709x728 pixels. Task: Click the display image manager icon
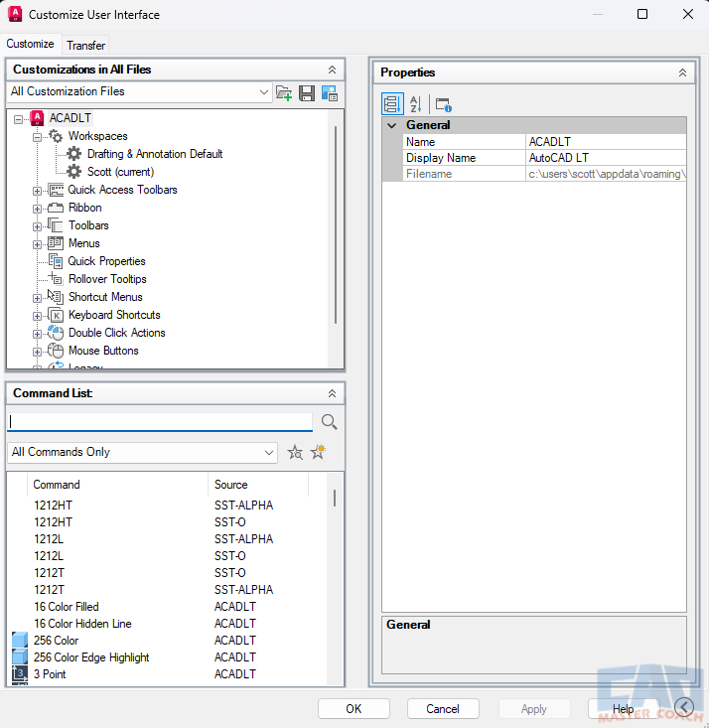click(x=330, y=92)
